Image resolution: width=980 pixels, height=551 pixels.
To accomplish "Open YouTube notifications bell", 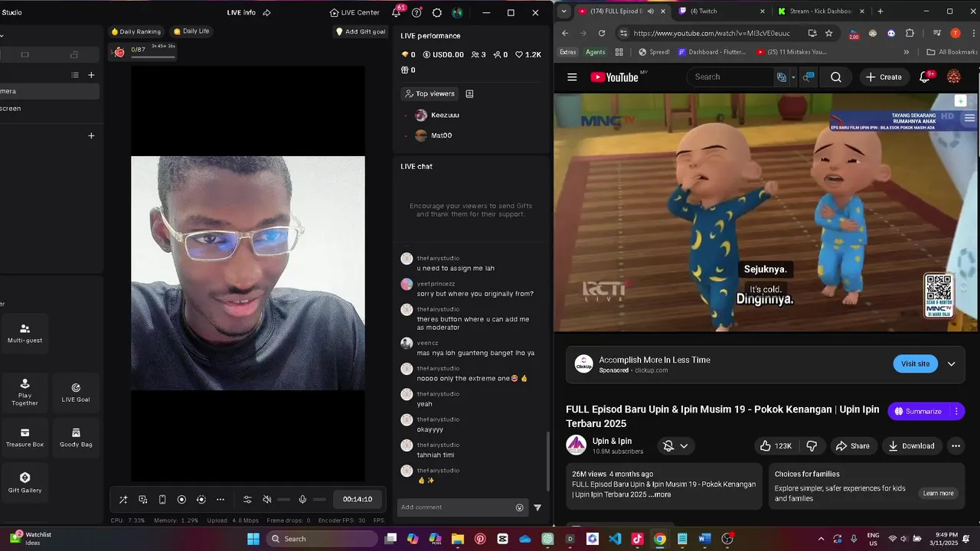I will [x=924, y=77].
